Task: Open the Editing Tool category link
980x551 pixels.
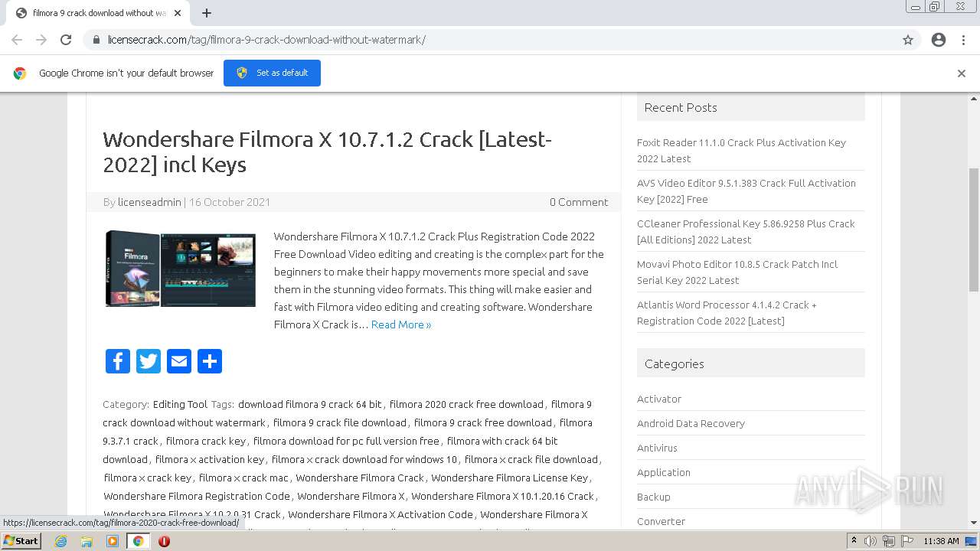Action: coord(180,404)
